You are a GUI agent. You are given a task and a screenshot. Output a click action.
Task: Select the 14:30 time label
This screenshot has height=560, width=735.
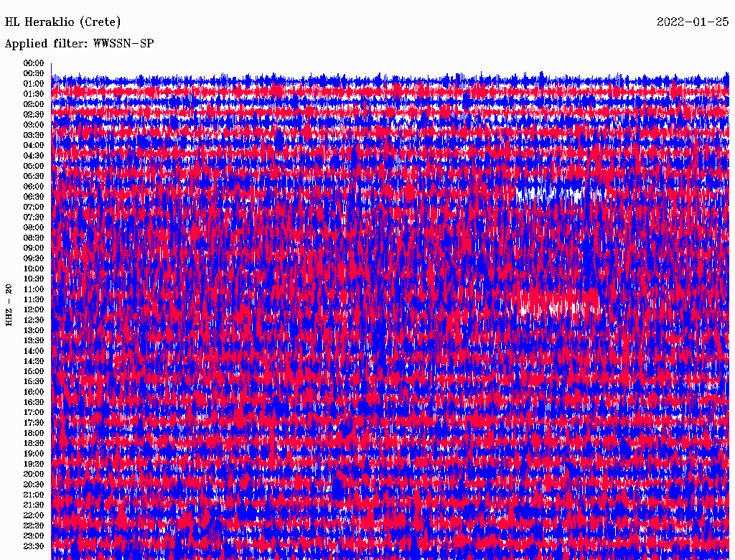(34, 361)
